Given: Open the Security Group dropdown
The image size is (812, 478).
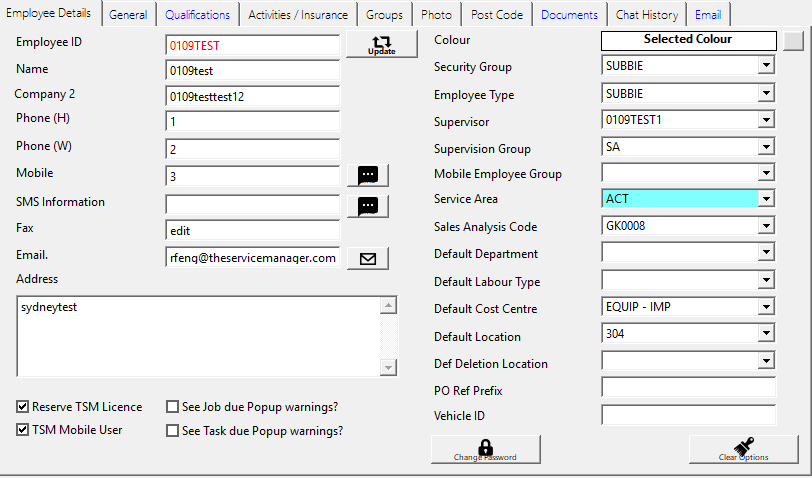Looking at the screenshot, I should tap(766, 66).
